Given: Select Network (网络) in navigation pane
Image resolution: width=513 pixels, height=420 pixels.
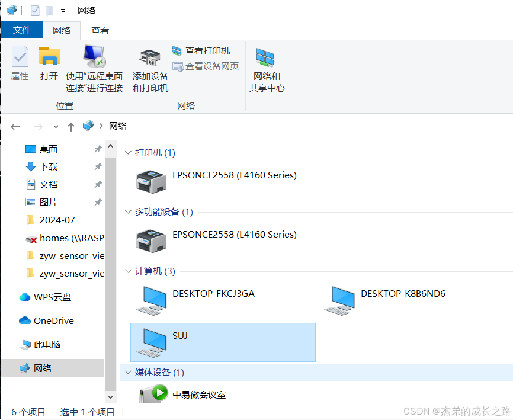Looking at the screenshot, I should pyautogui.click(x=53, y=368).
